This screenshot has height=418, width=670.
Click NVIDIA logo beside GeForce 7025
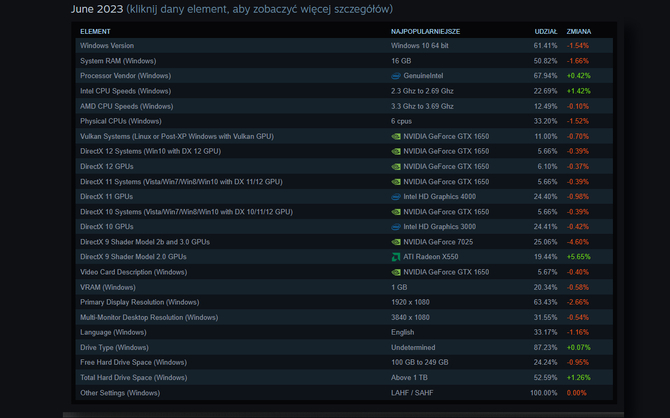click(396, 242)
